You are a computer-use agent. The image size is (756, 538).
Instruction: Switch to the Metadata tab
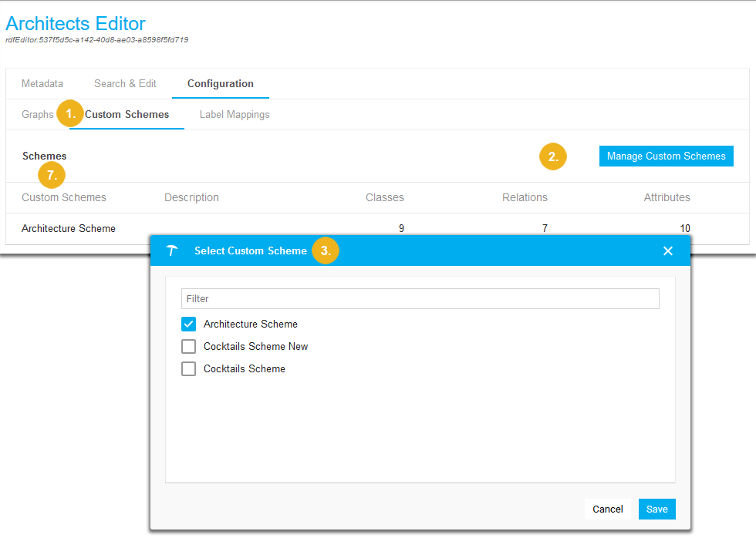pos(42,83)
